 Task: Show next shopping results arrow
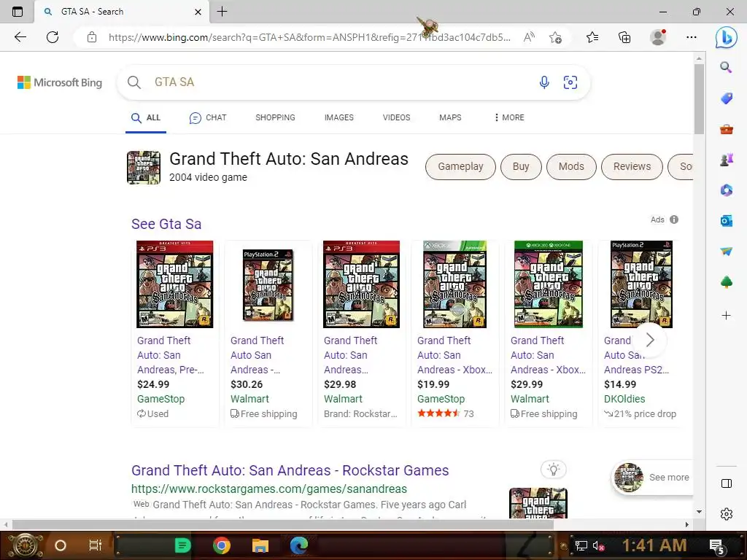point(650,340)
